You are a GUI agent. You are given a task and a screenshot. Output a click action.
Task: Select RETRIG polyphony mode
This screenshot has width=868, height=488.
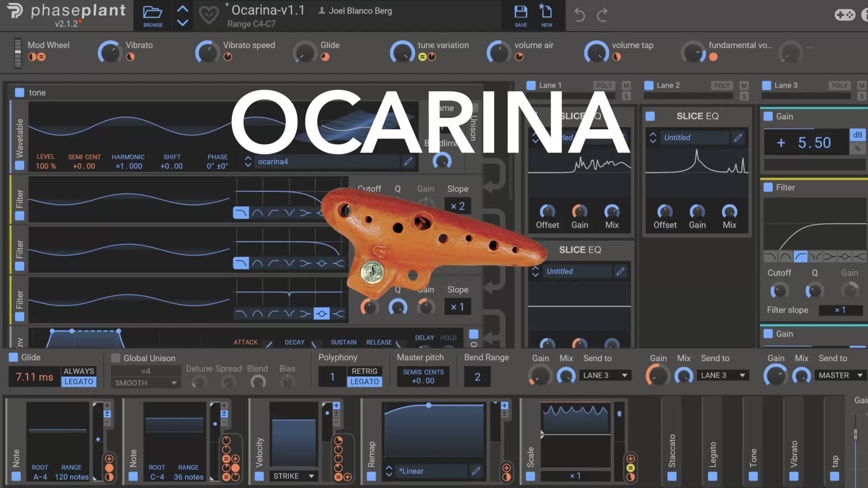[364, 371]
